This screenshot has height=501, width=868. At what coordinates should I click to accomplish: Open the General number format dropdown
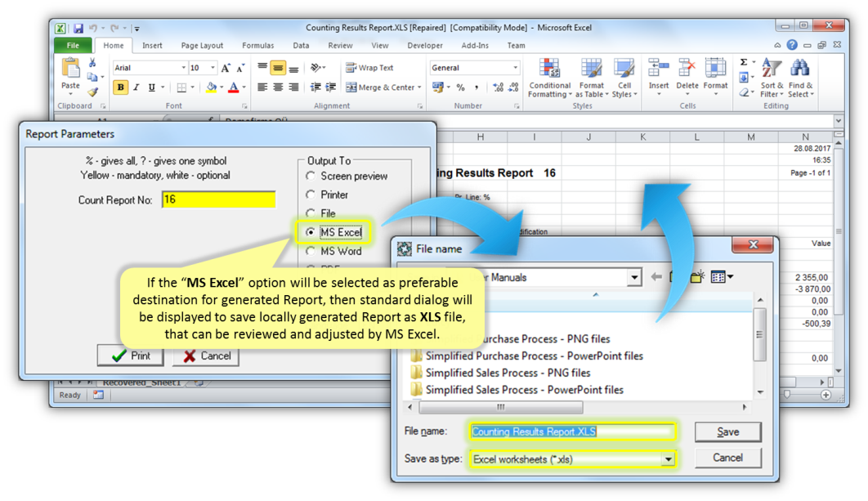click(x=516, y=68)
